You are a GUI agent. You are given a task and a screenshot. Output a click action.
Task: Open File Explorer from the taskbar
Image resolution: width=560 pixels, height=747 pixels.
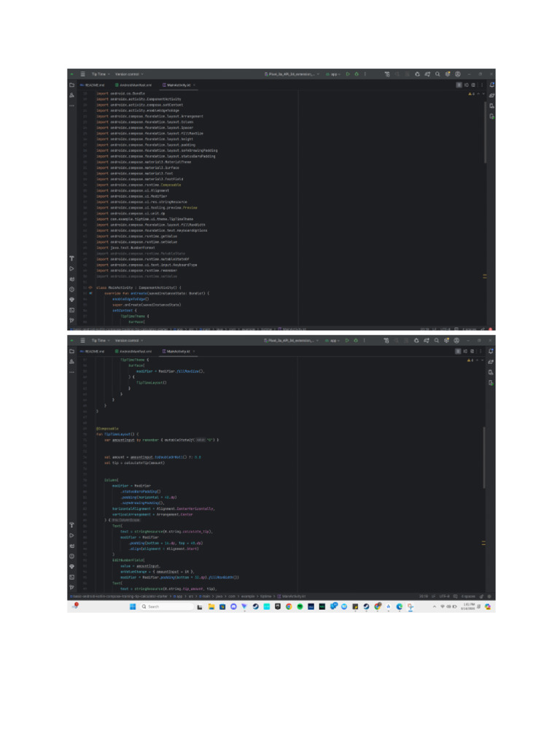coord(211,606)
